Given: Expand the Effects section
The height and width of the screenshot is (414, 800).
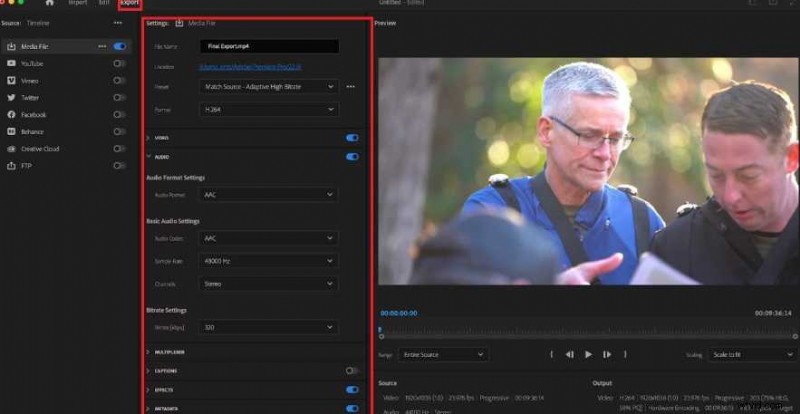Looking at the screenshot, I should 148,389.
